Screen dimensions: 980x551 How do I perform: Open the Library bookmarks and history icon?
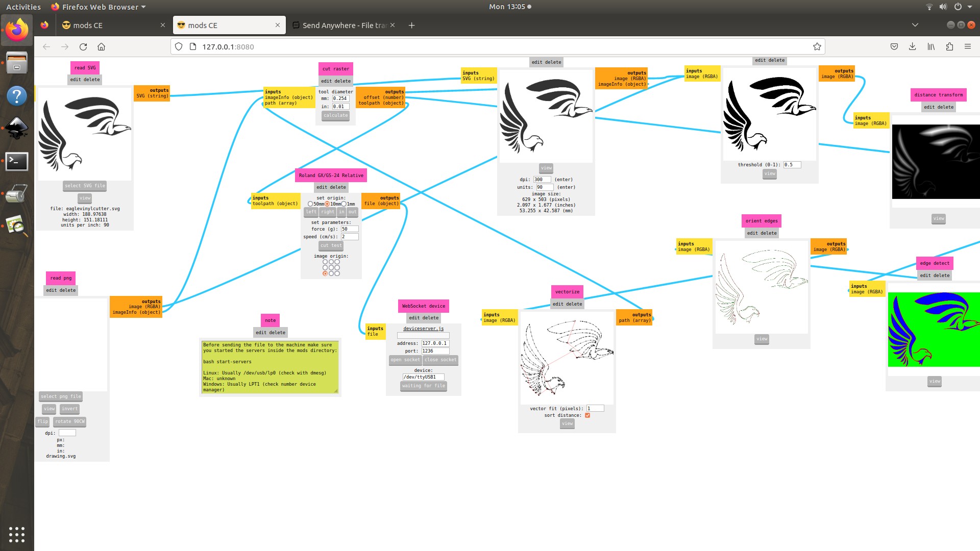931,46
